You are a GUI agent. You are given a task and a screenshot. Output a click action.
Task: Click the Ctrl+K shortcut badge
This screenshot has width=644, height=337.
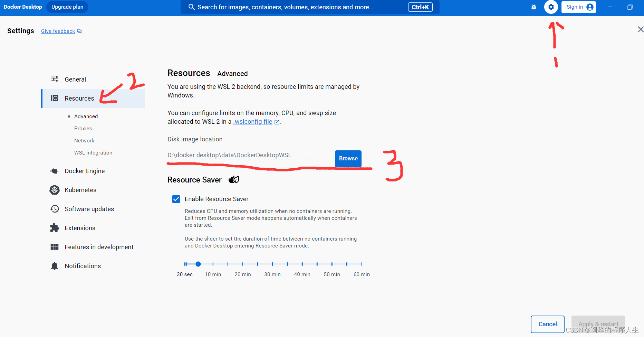420,7
